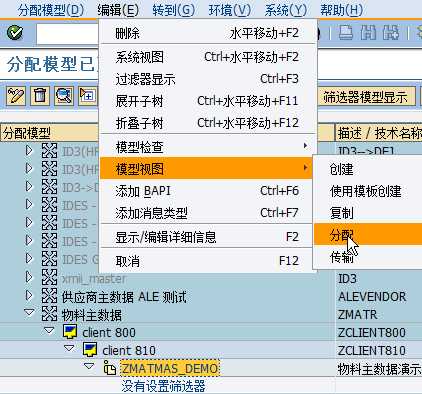The image size is (422, 394).
Task: Choose 添加消息类型 menu entry
Action: point(207,213)
